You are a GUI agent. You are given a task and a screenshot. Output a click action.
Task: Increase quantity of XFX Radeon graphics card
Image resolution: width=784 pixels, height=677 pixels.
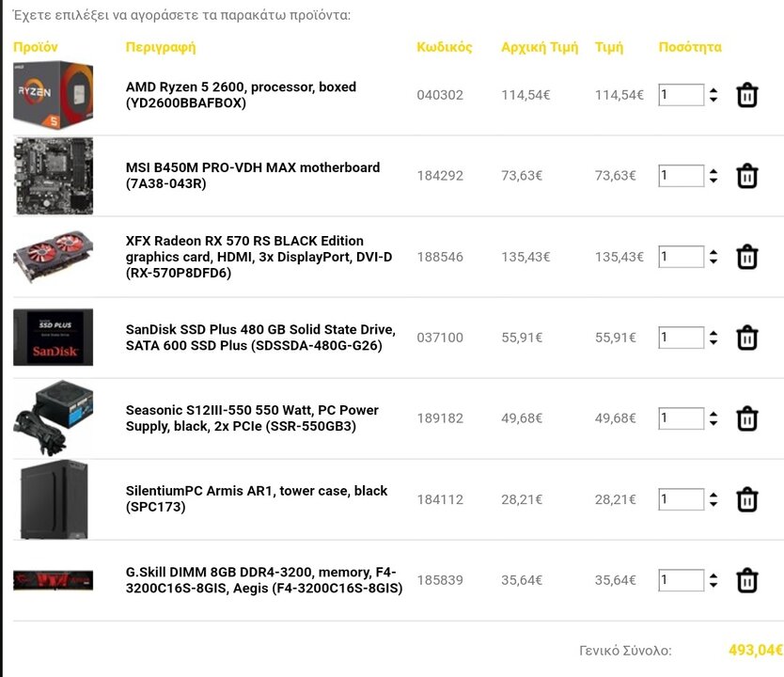(x=713, y=253)
